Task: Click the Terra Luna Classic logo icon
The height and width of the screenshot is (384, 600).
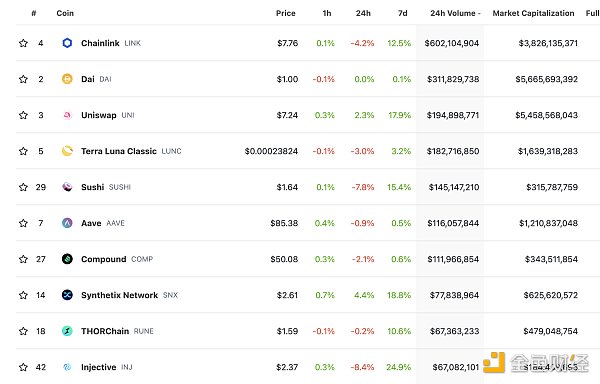Action: 67,151
